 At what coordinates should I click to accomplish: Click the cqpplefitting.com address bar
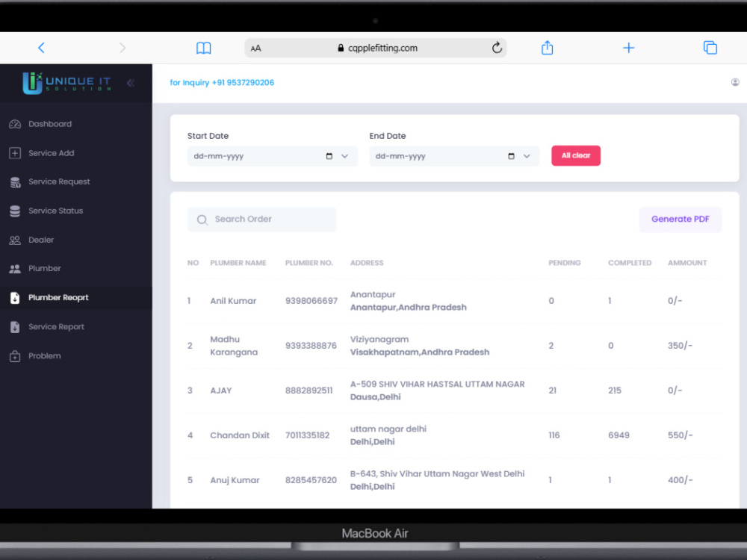click(376, 48)
